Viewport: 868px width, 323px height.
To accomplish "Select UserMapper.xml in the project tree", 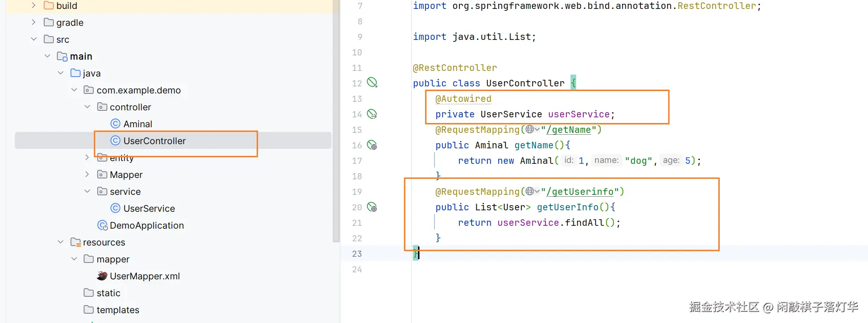I will tap(145, 276).
